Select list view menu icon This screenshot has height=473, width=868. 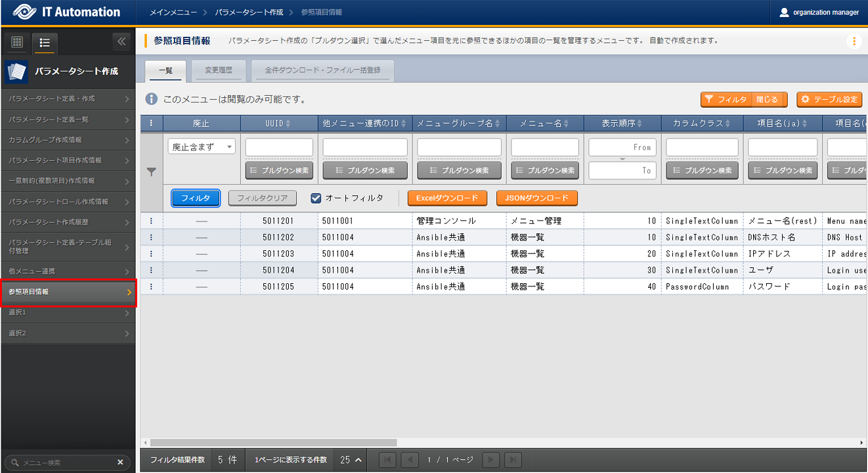45,43
